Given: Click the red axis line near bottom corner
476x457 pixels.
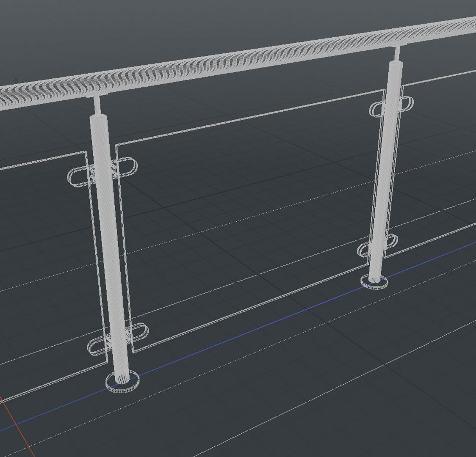Looking at the screenshot, I should [x=17, y=427].
